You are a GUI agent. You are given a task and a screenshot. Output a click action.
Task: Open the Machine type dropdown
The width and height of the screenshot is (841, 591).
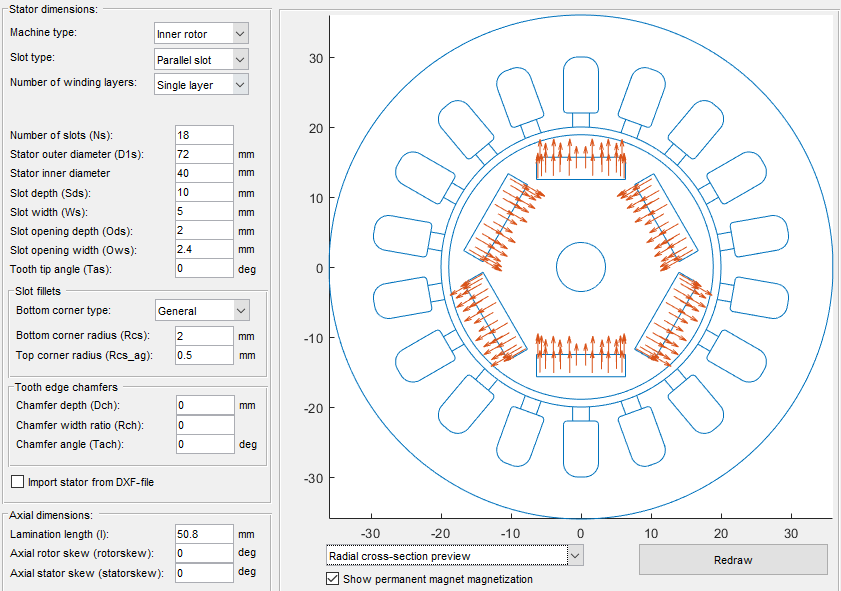200,34
